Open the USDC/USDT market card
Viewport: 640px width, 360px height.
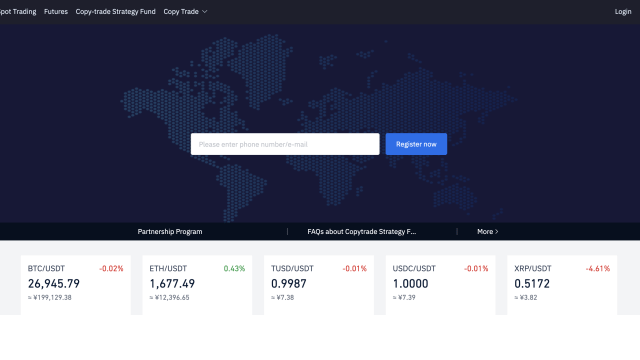click(x=440, y=285)
